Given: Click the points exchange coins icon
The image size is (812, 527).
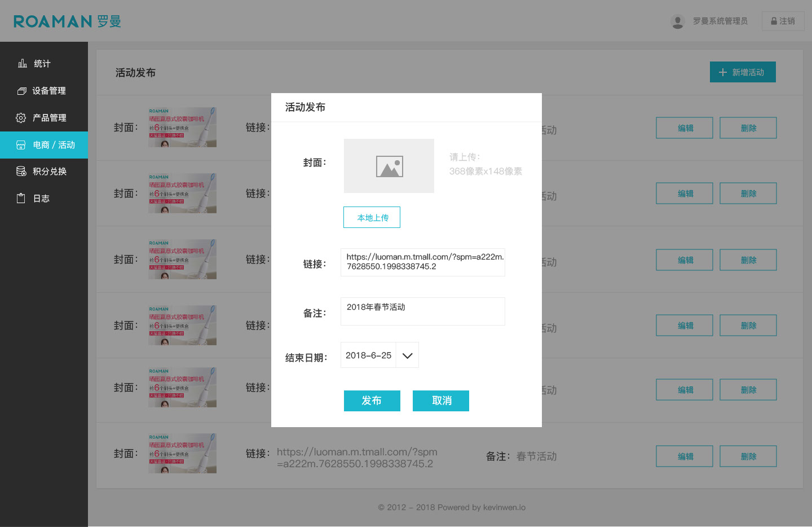Looking at the screenshot, I should coord(21,172).
